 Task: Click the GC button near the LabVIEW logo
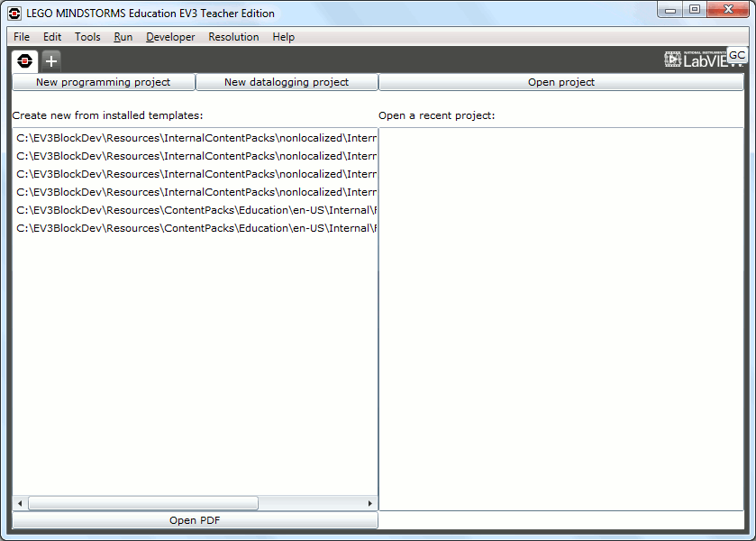[736, 56]
